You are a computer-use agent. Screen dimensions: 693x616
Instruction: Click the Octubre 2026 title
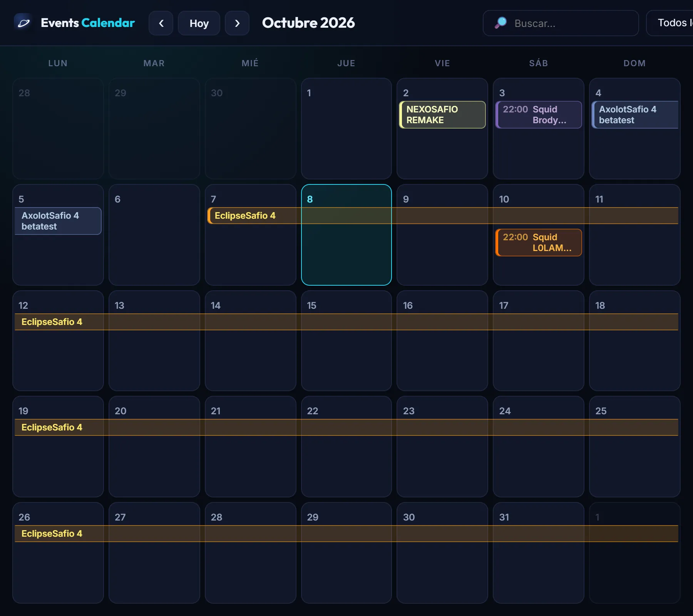(x=308, y=23)
